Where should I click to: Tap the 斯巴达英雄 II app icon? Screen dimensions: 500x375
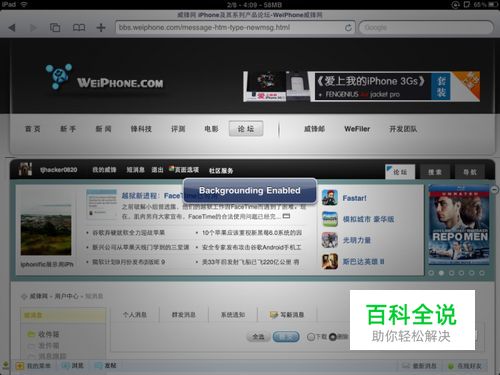[x=330, y=261]
